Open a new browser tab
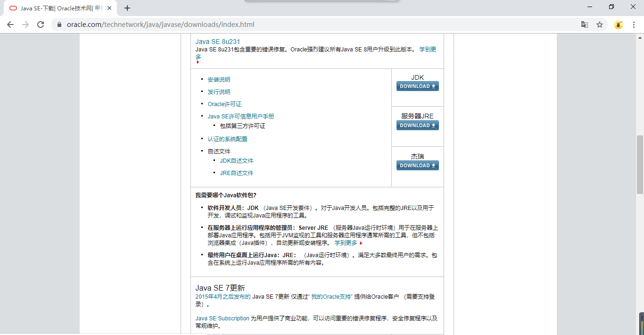Screen dimensions: 644x335 point(127,8)
